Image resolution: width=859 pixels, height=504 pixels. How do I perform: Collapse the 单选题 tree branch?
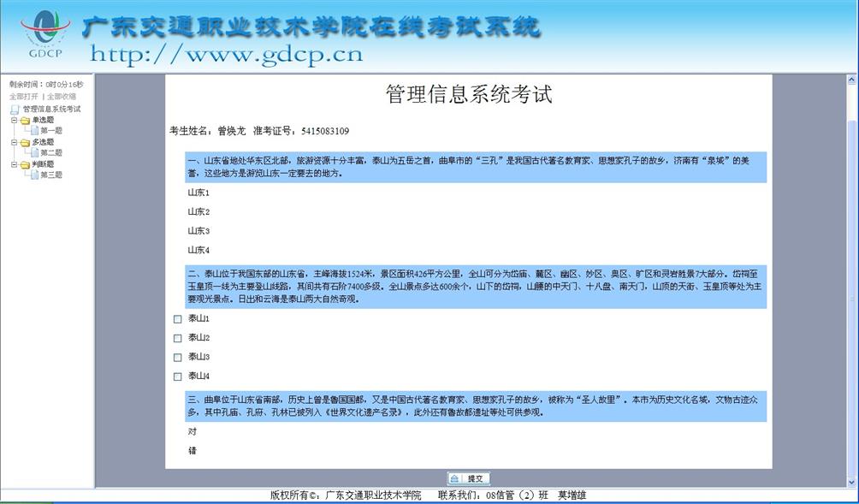click(15, 120)
